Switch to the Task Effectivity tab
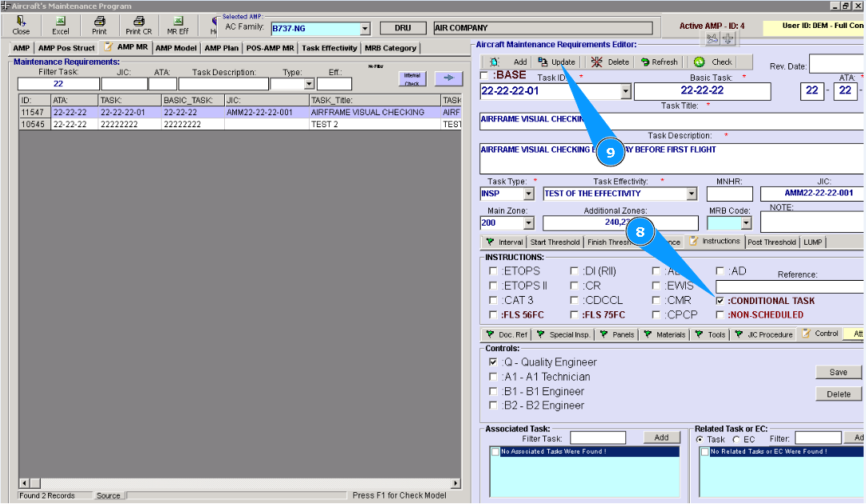The width and height of the screenshot is (866, 504). [330, 48]
